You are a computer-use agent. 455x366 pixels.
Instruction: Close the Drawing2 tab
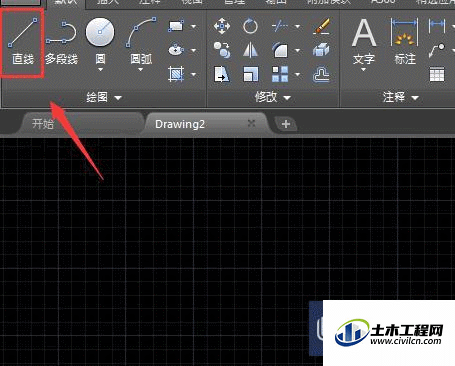252,123
